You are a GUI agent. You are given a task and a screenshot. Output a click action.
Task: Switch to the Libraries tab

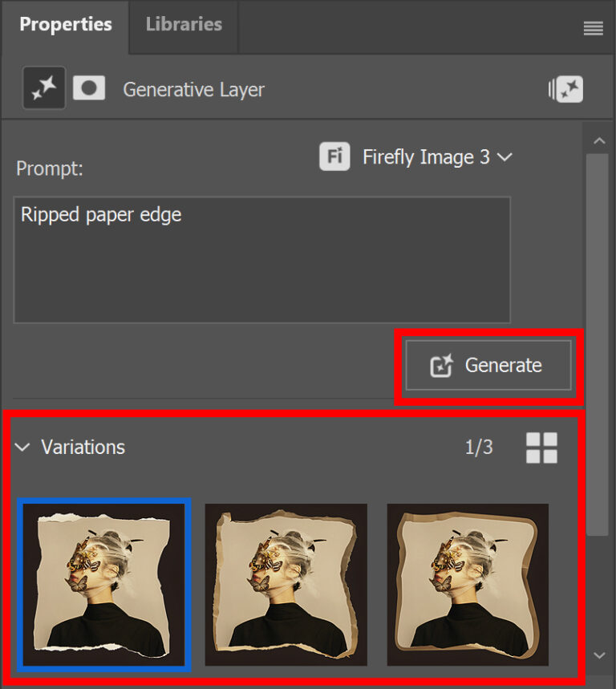point(183,24)
